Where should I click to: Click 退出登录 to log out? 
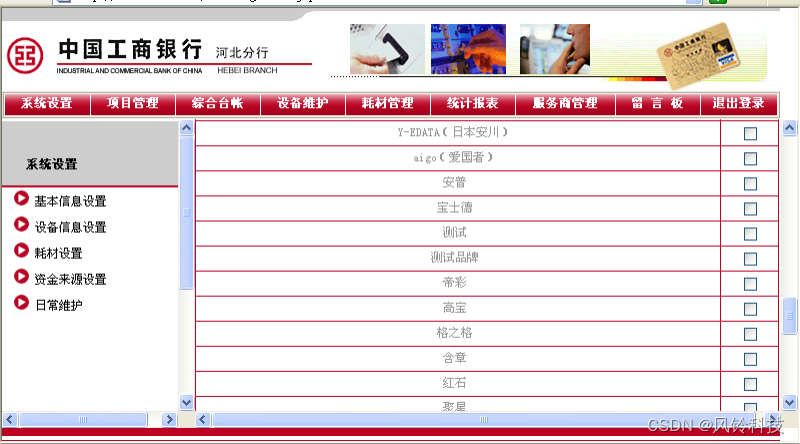click(x=739, y=104)
